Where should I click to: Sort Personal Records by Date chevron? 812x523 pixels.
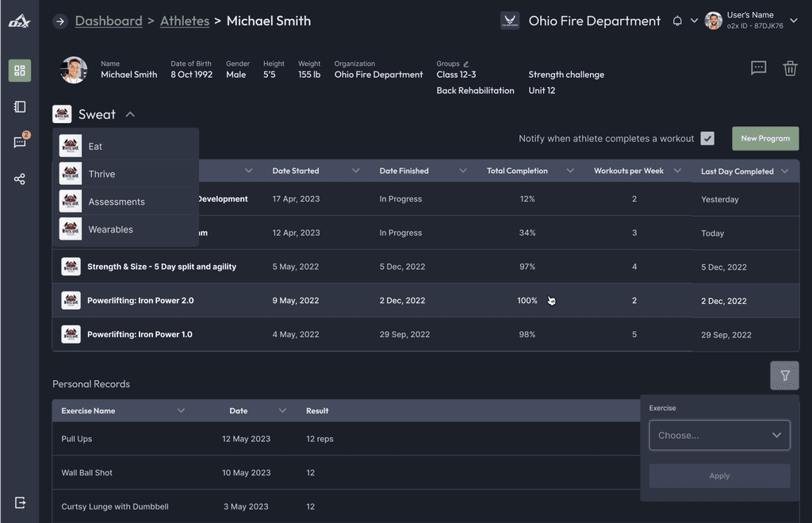[x=282, y=410]
